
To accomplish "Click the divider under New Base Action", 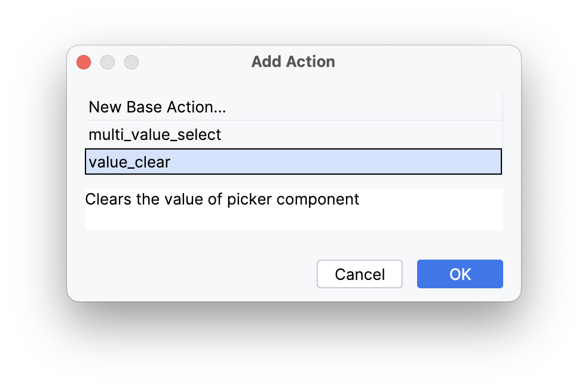I will [293, 120].
